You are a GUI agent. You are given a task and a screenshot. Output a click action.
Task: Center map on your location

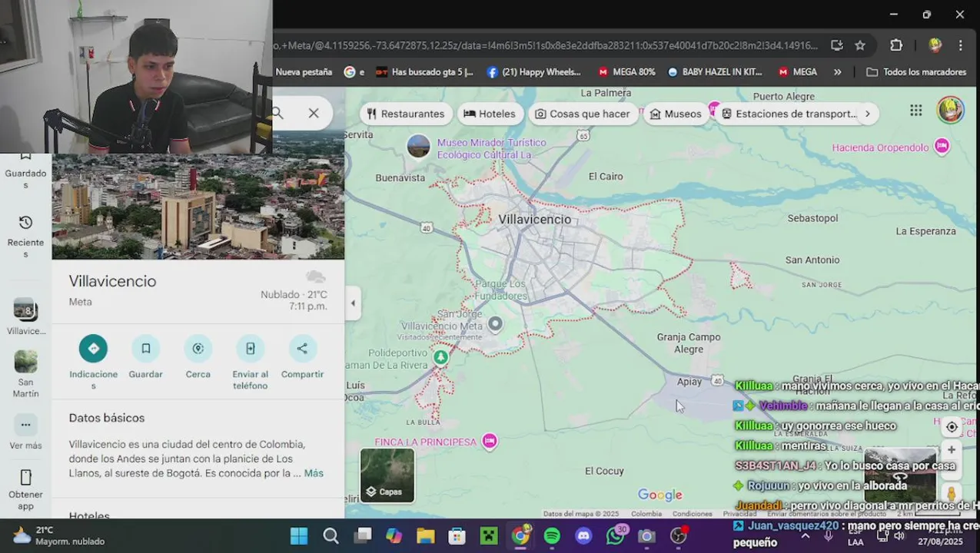pos(952,427)
